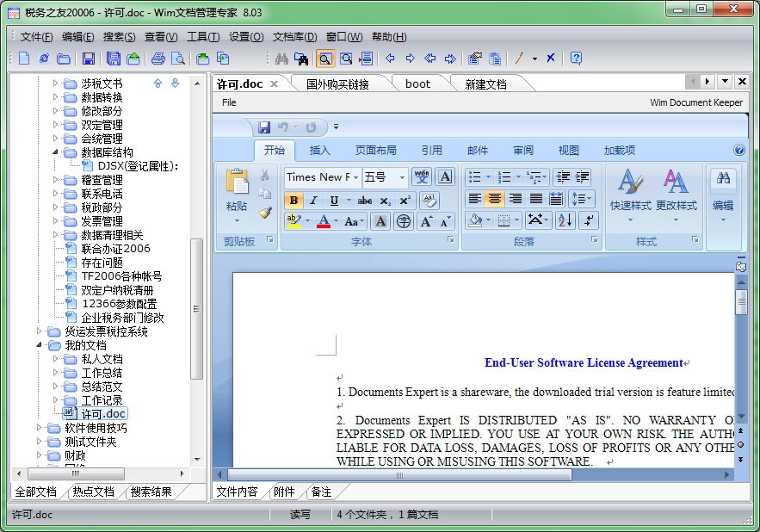Expand the 涉税文书 folder
The image size is (760, 532).
tap(55, 84)
